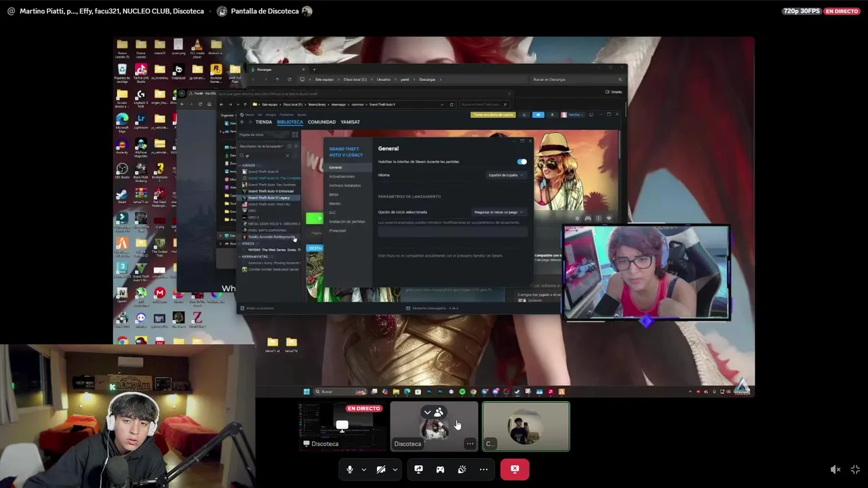868x488 pixels.
Task: Click the 720p 30FPS quality badge
Action: [x=801, y=11]
